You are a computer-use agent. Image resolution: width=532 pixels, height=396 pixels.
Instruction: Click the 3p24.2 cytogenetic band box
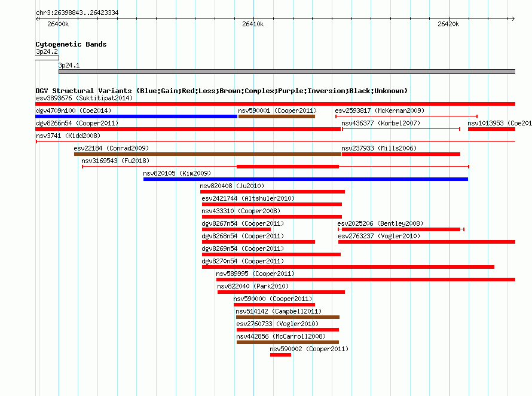point(47,58)
